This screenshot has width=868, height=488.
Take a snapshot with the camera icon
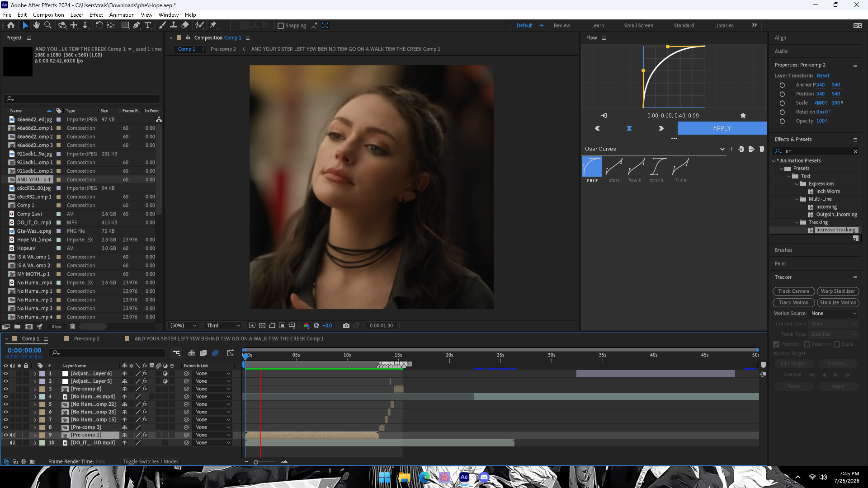(346, 325)
